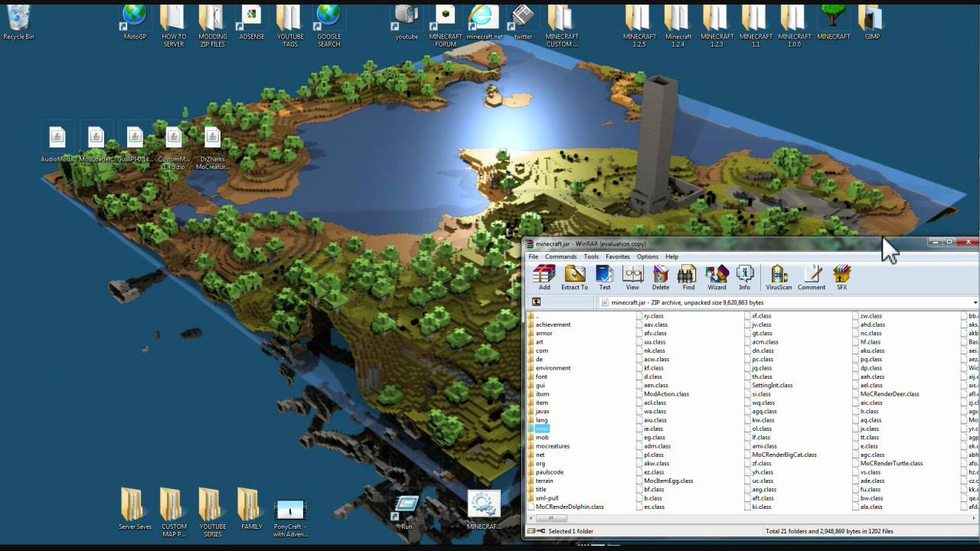
Task: Select the terrain folder
Action: pos(540,481)
